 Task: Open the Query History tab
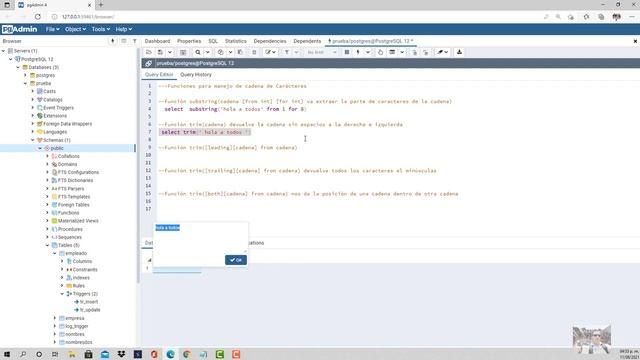pos(196,75)
